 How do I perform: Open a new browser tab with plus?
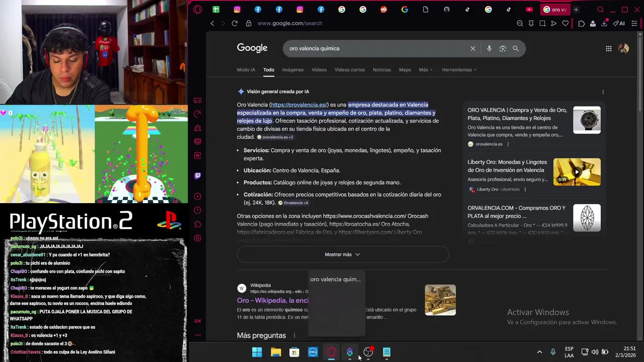pyautogui.click(x=576, y=10)
